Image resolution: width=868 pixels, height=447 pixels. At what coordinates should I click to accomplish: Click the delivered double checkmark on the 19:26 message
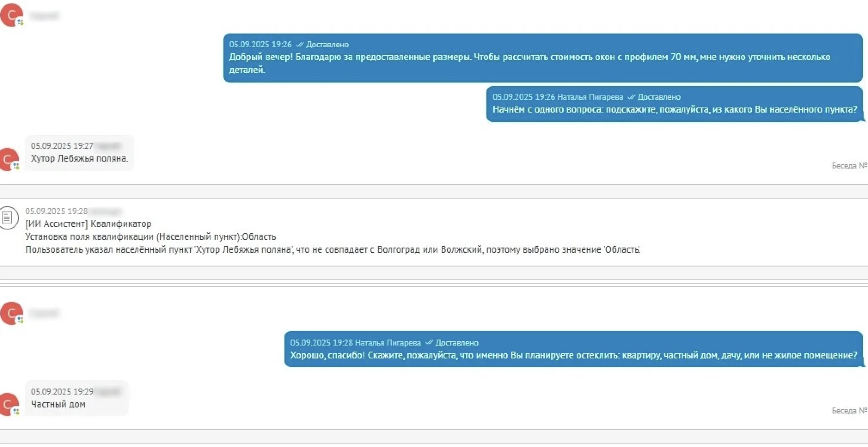(300, 44)
